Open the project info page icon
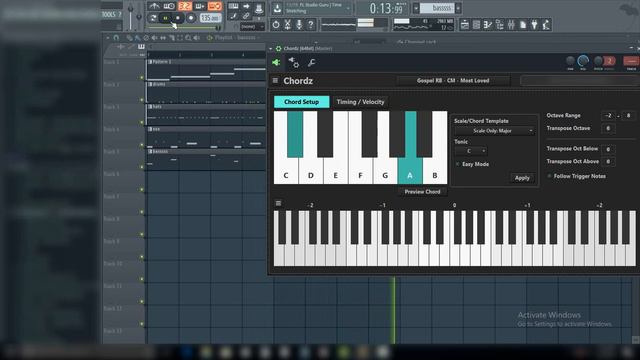This screenshot has width=640, height=360. (523, 25)
